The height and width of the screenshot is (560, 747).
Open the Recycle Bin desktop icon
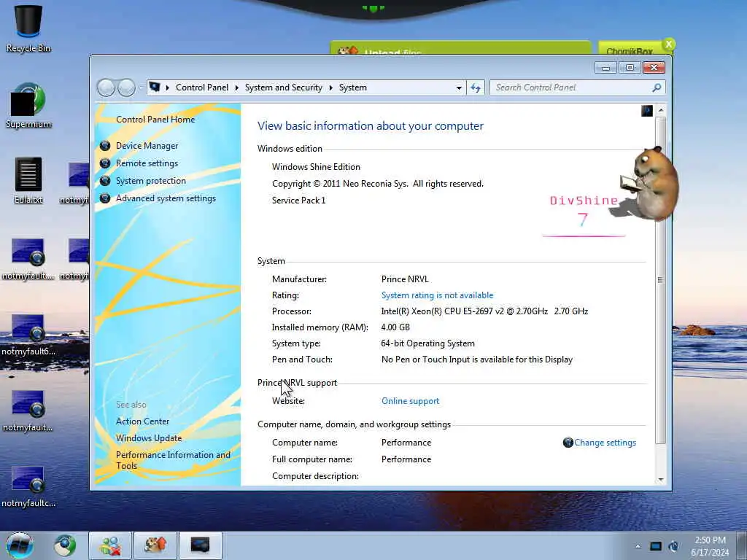[x=28, y=28]
